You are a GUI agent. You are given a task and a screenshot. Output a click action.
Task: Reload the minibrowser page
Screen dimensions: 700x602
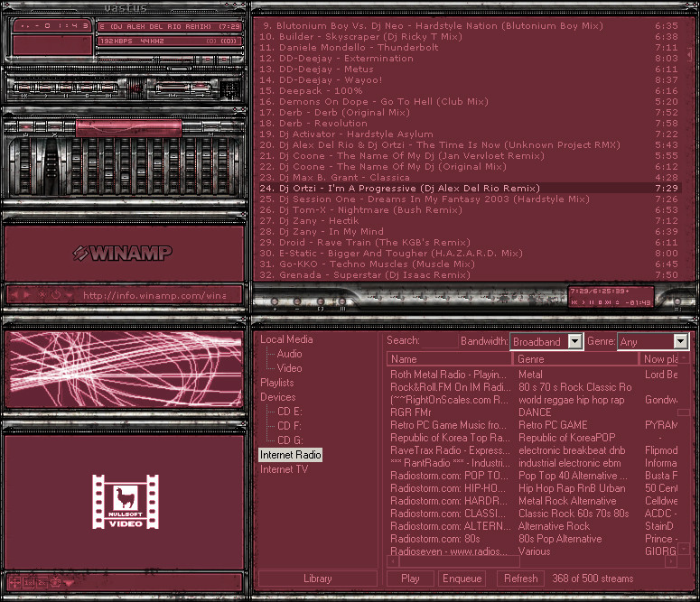tap(56, 295)
